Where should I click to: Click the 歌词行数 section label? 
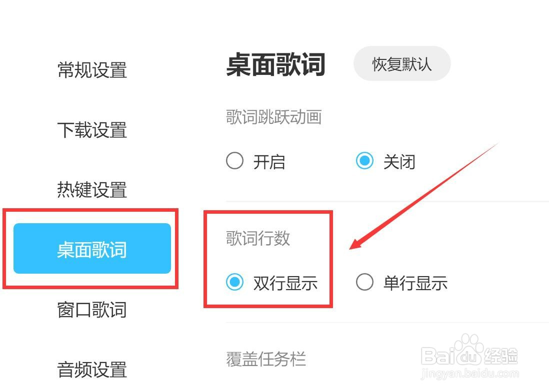tap(258, 238)
